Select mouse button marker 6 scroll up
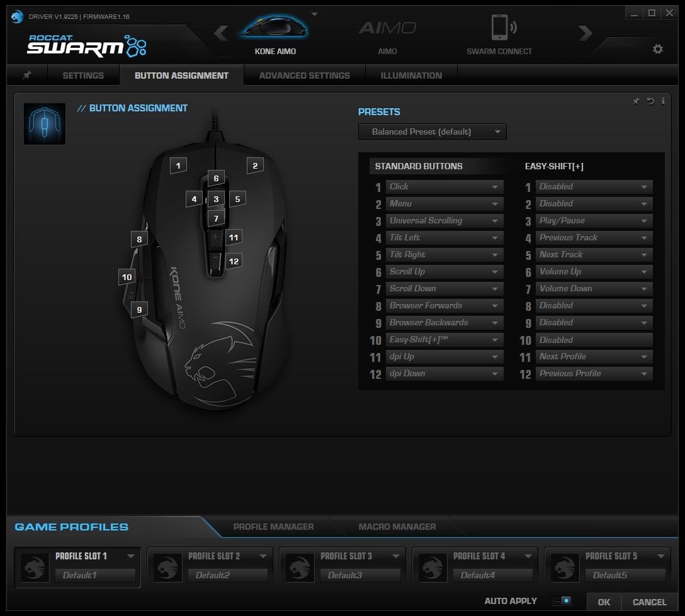 click(216, 178)
